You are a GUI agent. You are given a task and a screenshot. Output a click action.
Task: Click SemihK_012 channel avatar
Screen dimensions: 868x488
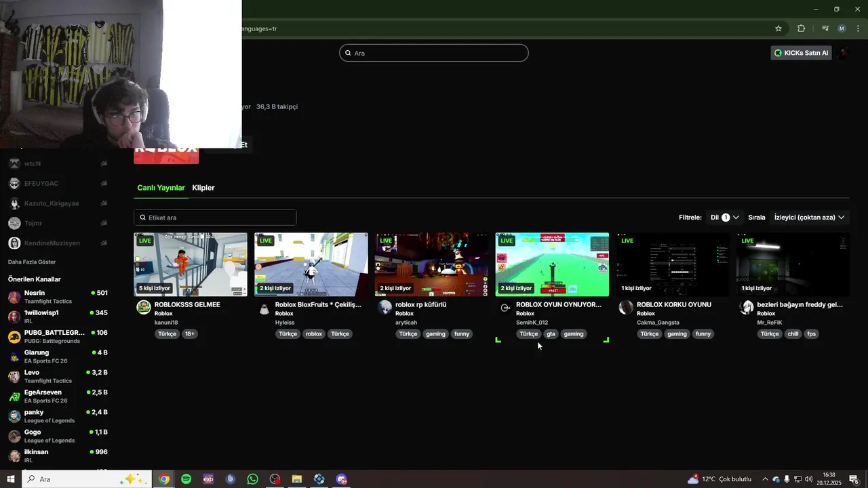point(505,308)
